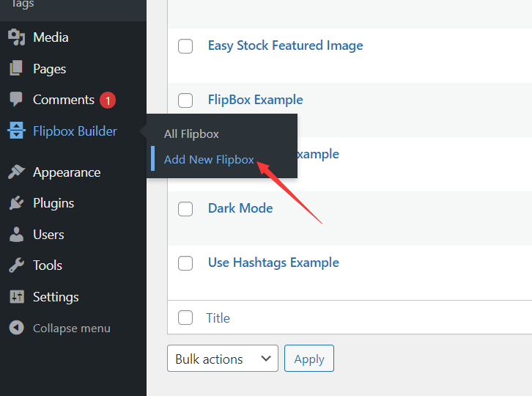532x396 pixels.
Task: Click the Tags submenu item
Action: click(x=23, y=4)
